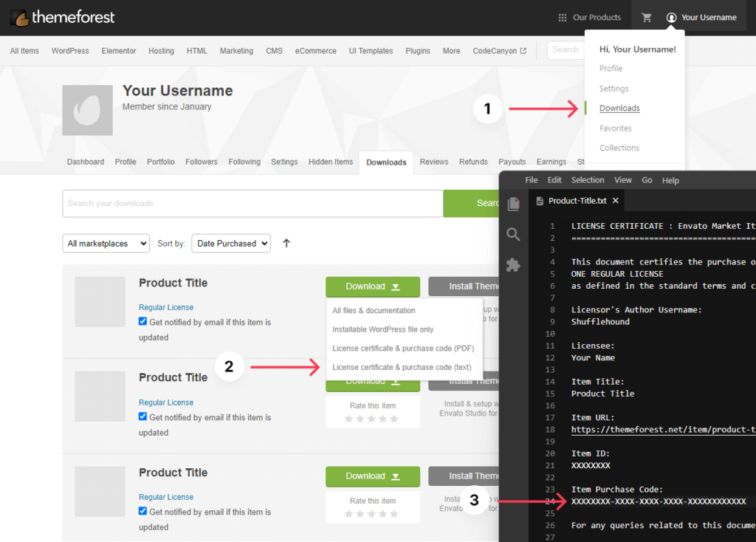Choose Installable WordPress file only option
756x542 pixels.
(x=383, y=329)
